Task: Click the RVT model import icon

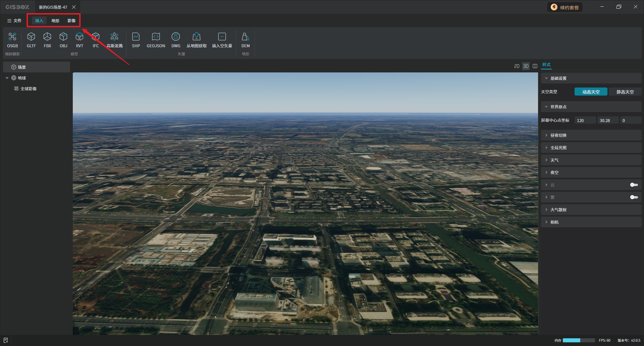Action: tap(79, 40)
